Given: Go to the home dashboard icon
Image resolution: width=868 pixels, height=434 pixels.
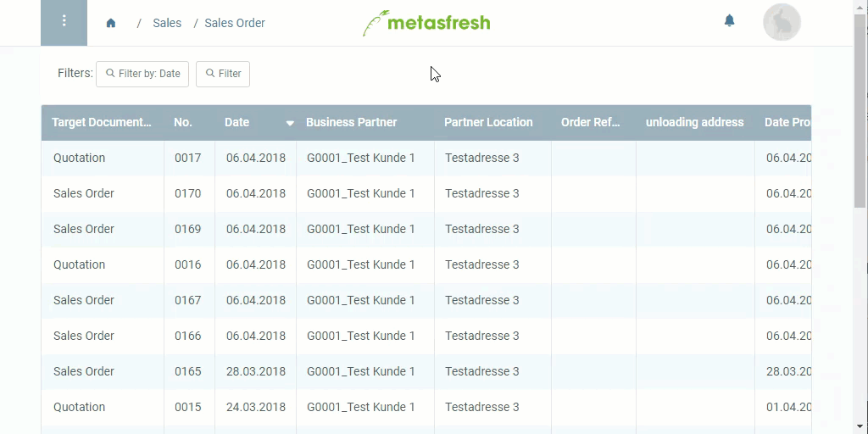Looking at the screenshot, I should click(111, 23).
